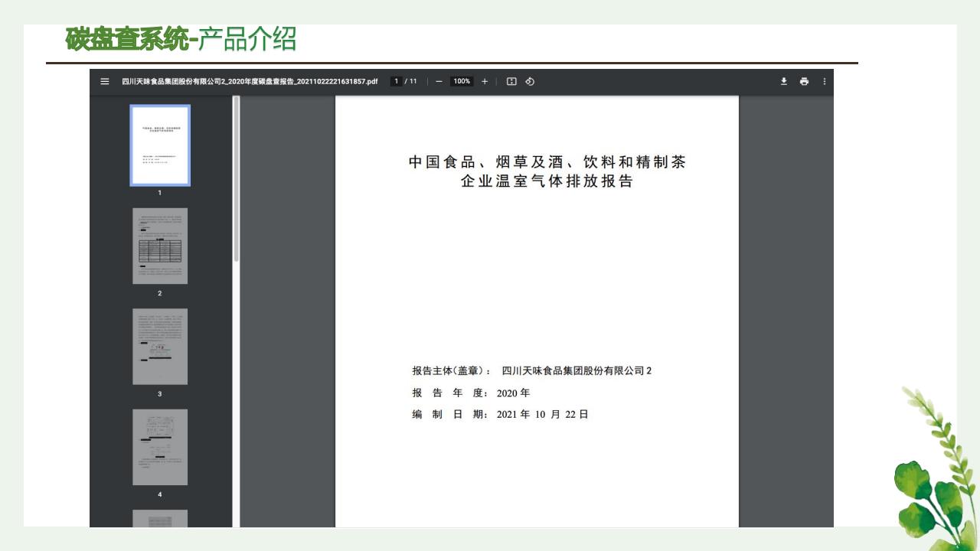This screenshot has height=551, width=980.
Task: Open the page 3 thumbnail
Action: tap(160, 346)
